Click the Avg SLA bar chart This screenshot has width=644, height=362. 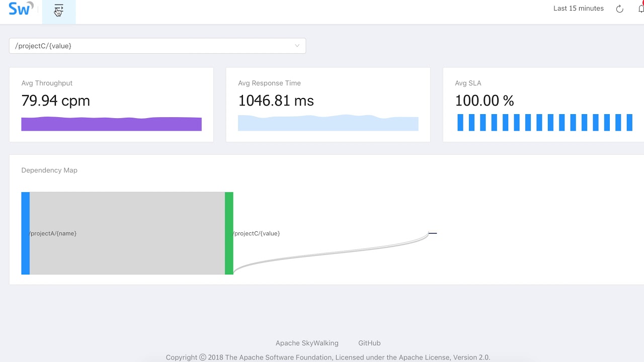pyautogui.click(x=545, y=123)
